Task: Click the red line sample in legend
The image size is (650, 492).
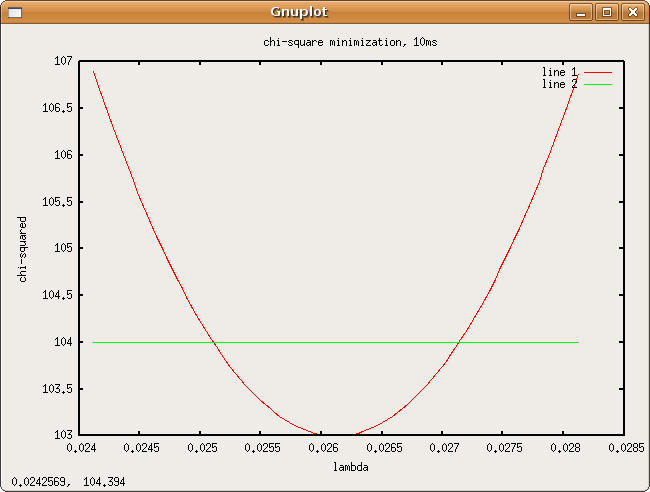Action: pos(597,72)
